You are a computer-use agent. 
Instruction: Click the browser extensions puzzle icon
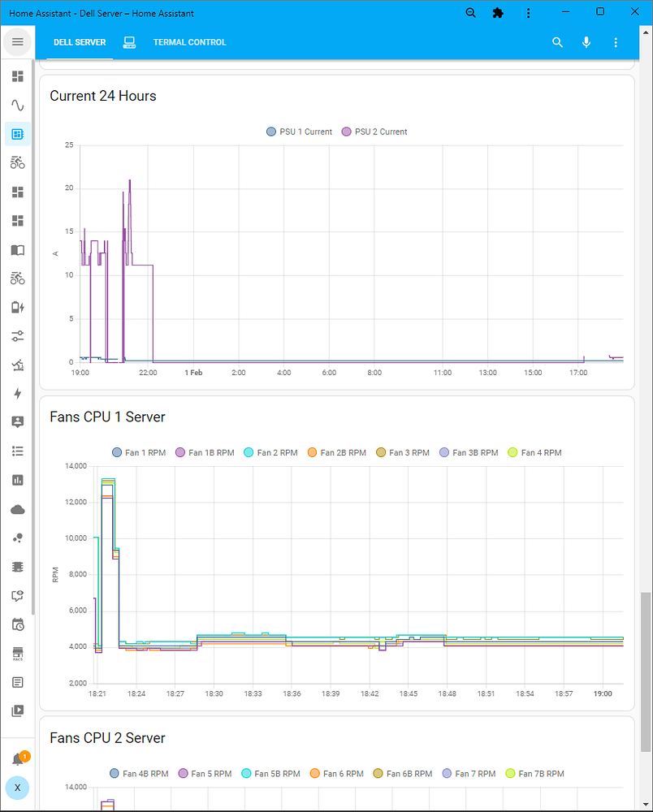click(x=498, y=12)
